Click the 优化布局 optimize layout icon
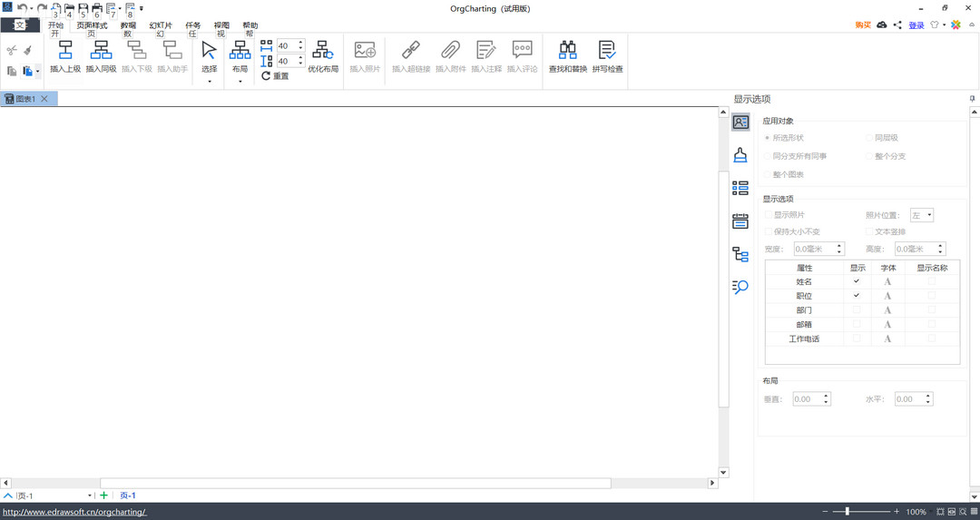Viewport: 980px width, 520px height. 323,51
